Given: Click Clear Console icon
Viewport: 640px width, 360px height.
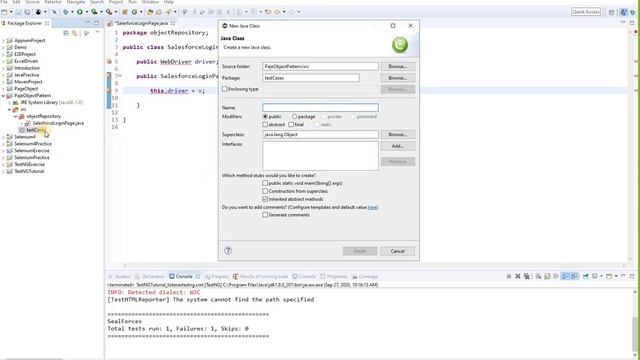Looking at the screenshot, I should coord(538,276).
